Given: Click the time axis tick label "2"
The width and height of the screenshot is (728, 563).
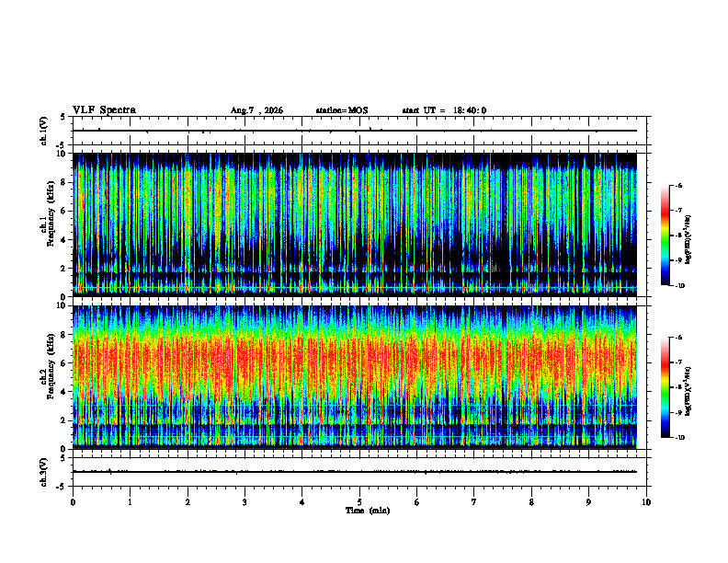Looking at the screenshot, I should [x=188, y=502].
